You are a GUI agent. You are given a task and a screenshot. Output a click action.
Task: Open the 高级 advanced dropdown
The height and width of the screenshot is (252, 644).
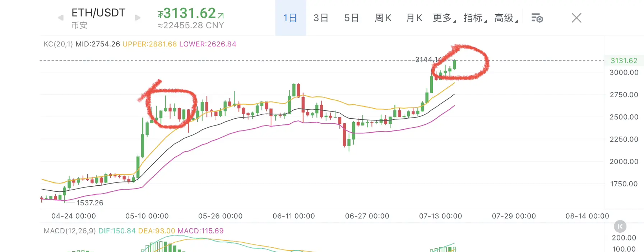[x=506, y=18]
